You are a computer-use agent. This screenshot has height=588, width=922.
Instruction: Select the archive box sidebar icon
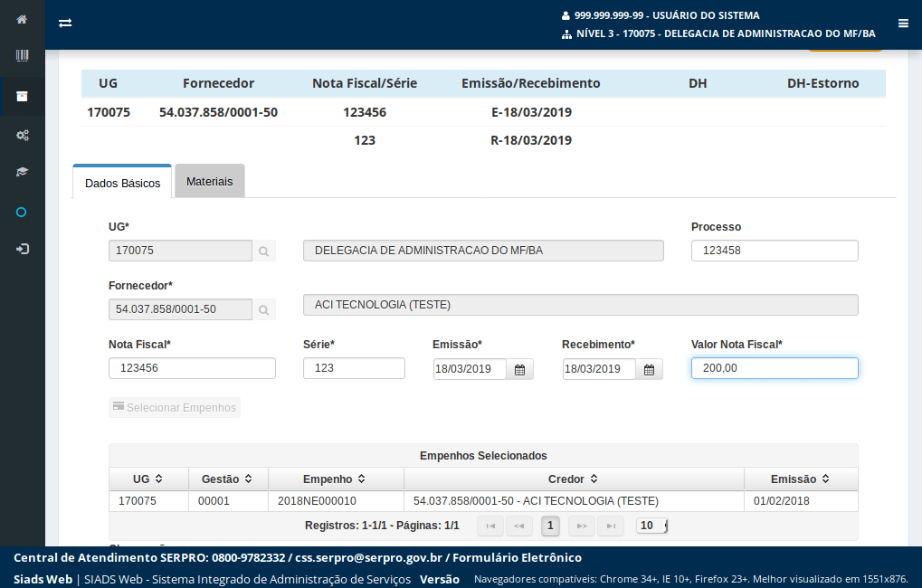click(x=22, y=97)
